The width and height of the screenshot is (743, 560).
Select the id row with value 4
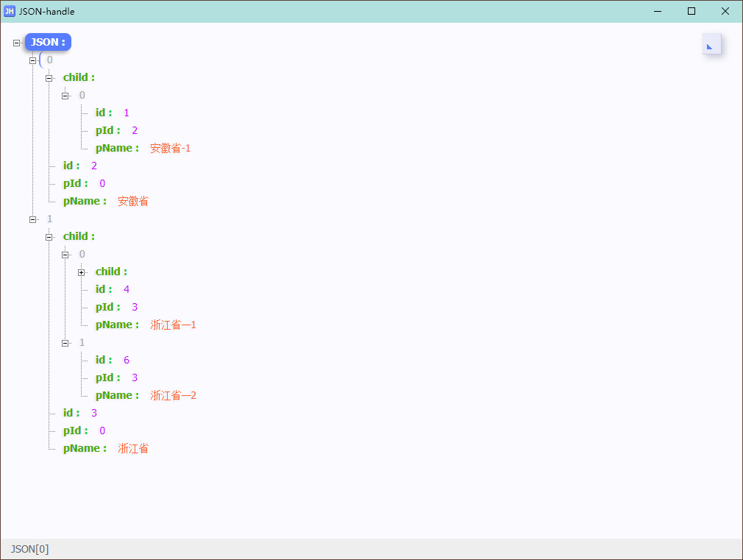pos(113,289)
